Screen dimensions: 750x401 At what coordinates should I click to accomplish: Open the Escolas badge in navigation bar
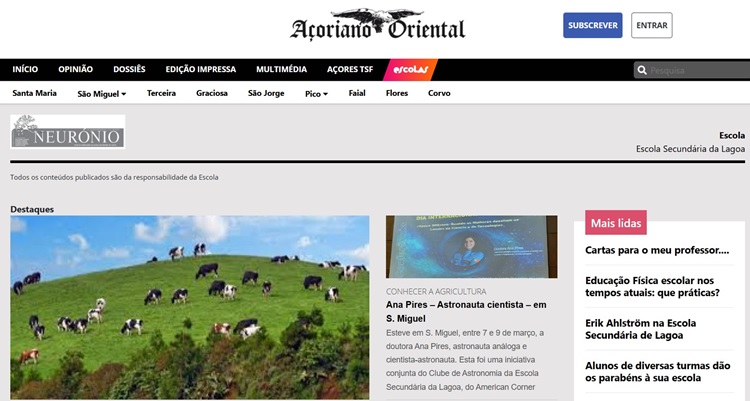[x=410, y=70]
